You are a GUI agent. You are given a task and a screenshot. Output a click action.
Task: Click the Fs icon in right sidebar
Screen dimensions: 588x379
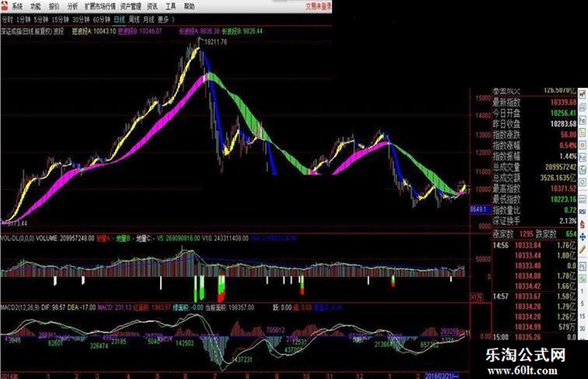tap(582, 266)
